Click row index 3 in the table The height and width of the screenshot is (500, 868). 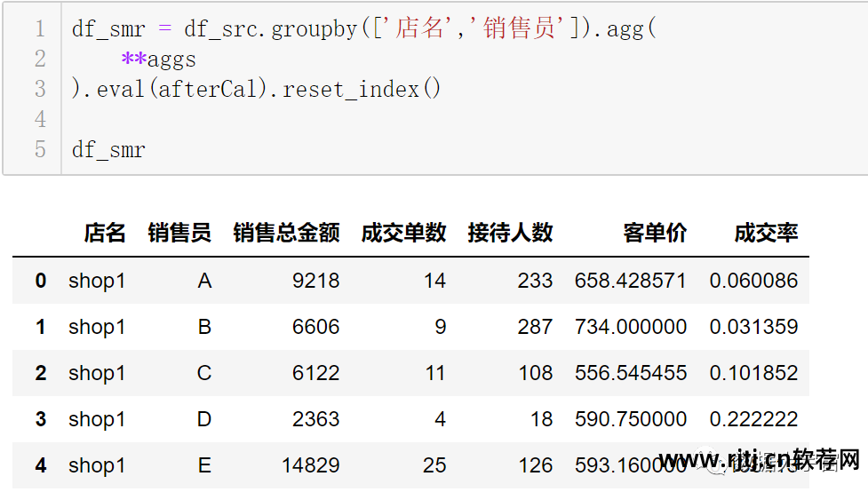click(x=40, y=419)
